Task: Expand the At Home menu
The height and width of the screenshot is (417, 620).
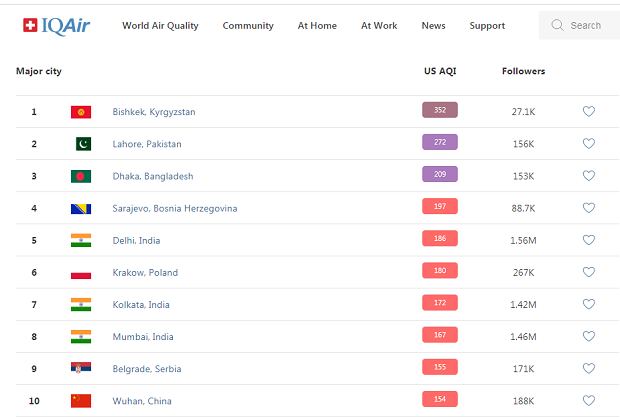Action: point(317,26)
